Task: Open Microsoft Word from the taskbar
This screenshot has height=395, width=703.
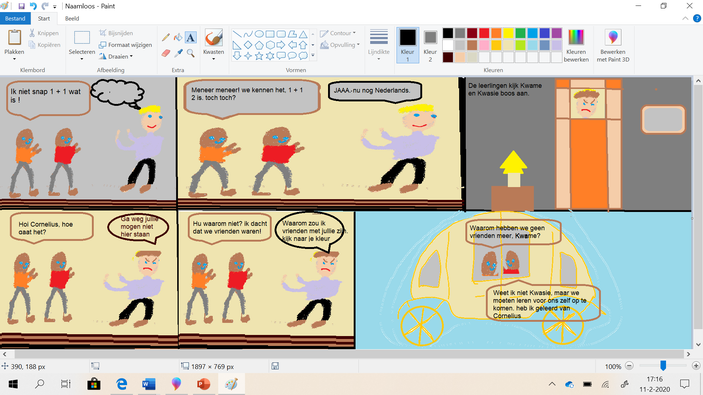Action: pos(148,384)
